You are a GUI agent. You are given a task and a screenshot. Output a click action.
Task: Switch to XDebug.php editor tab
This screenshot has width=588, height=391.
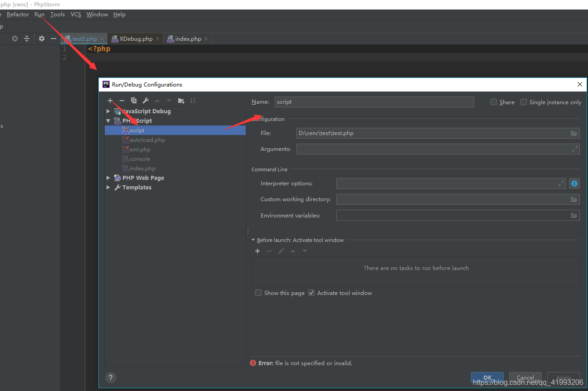click(136, 39)
